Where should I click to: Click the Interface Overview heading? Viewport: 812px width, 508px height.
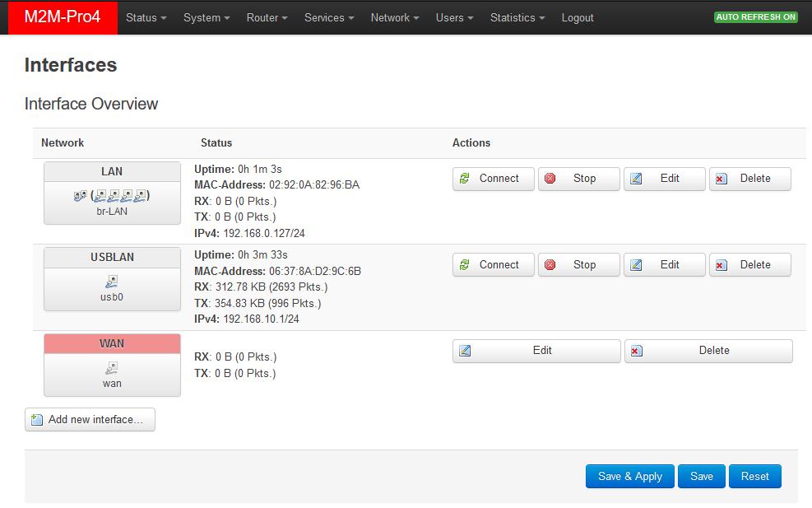click(x=91, y=104)
